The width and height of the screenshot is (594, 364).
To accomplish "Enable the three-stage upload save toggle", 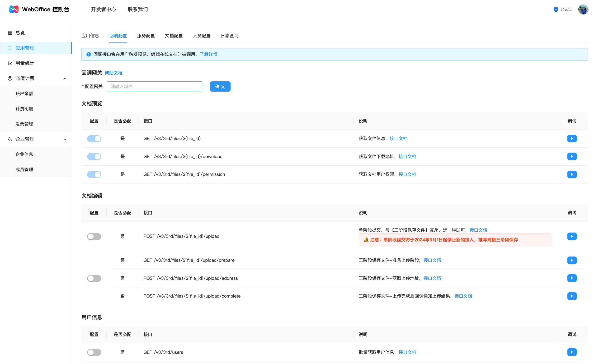I will click(94, 278).
